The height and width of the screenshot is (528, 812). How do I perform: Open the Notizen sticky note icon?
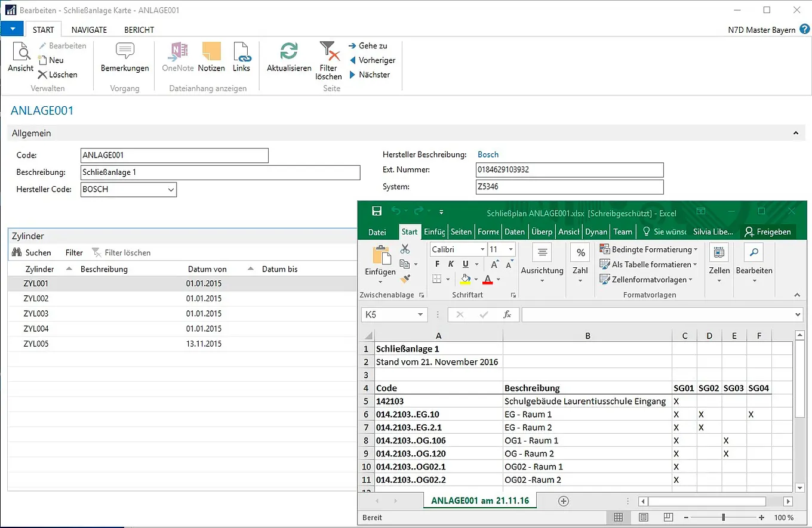(x=211, y=53)
